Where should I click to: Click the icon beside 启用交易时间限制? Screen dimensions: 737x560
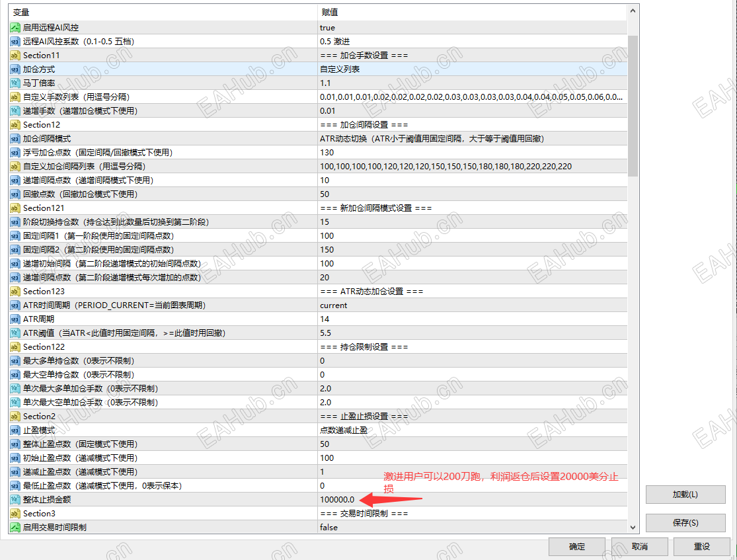click(x=15, y=527)
